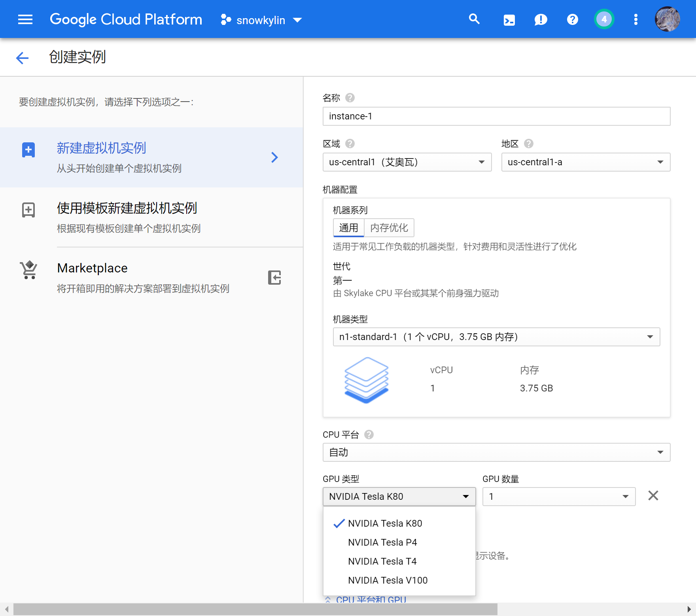Click the help icon next to 名称
This screenshot has height=616, width=696.
[x=350, y=98]
